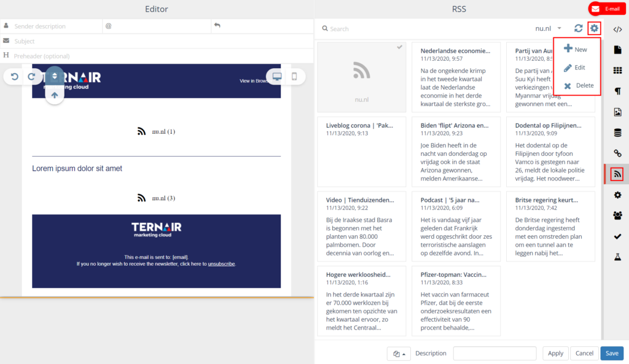Open the source code view icon
629x364 pixels.
pyautogui.click(x=617, y=29)
